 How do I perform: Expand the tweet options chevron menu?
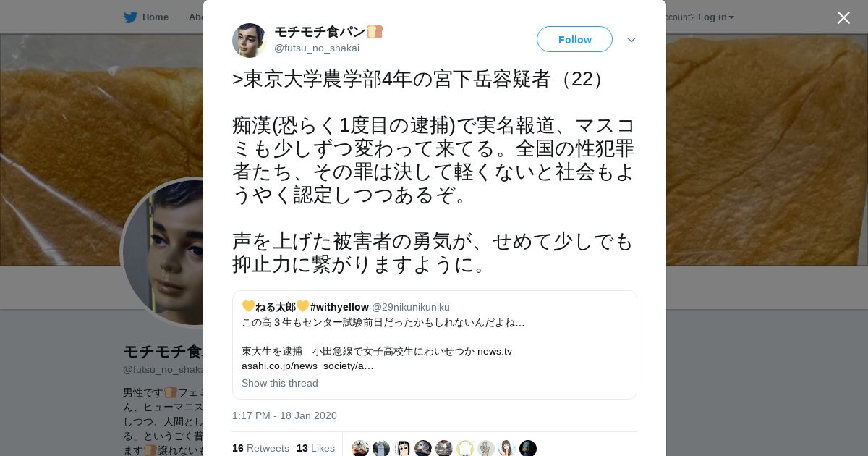pos(631,40)
